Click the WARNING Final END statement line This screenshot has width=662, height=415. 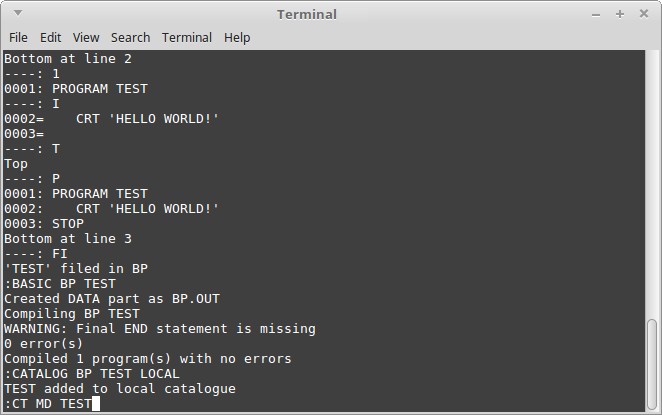click(x=160, y=328)
